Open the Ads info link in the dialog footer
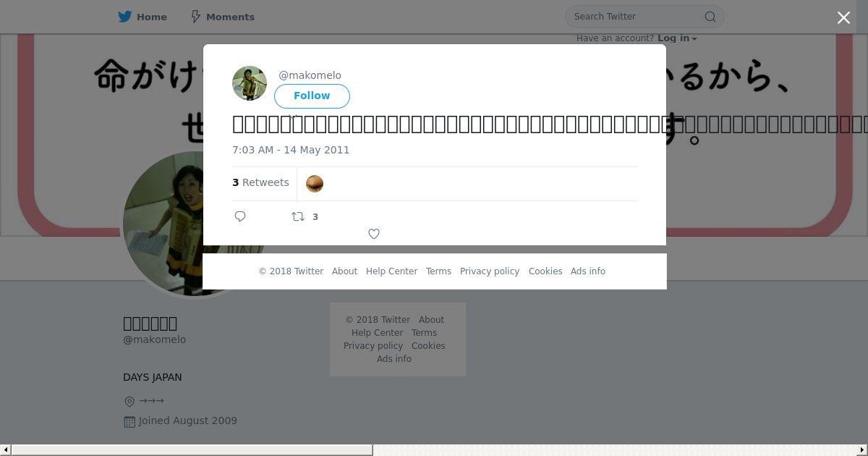This screenshot has height=456, width=868. 588,271
